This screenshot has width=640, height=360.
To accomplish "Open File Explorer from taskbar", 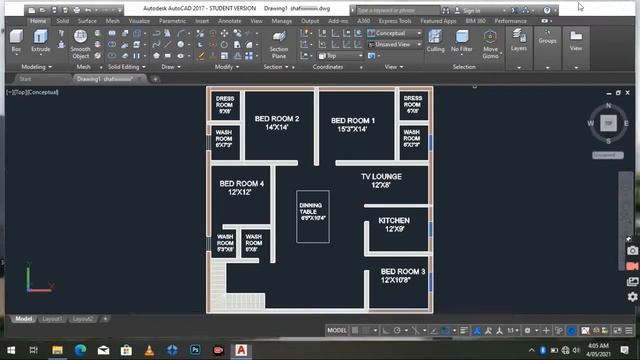I will (57, 350).
